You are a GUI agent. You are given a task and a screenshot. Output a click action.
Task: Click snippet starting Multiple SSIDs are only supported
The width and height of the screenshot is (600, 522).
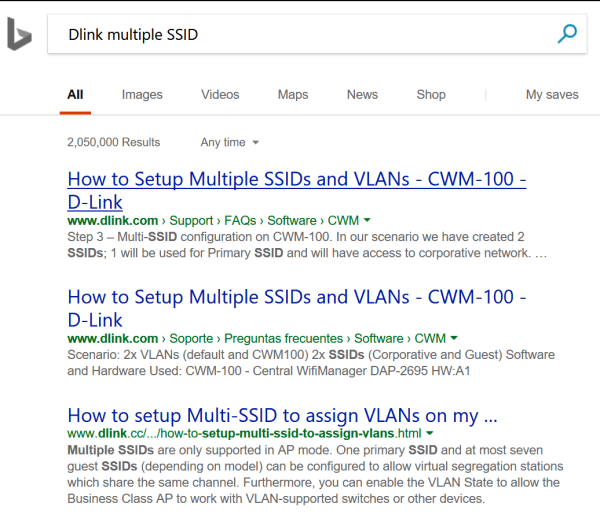(315, 474)
